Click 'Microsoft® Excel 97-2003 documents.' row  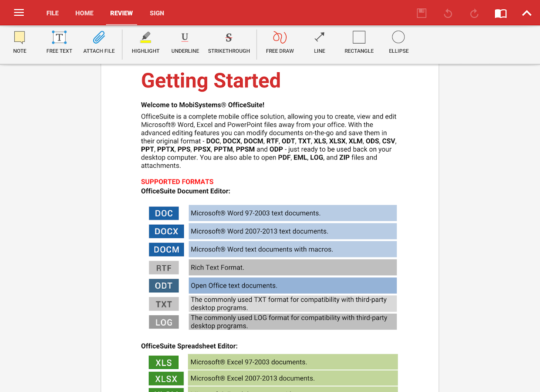[x=293, y=362]
